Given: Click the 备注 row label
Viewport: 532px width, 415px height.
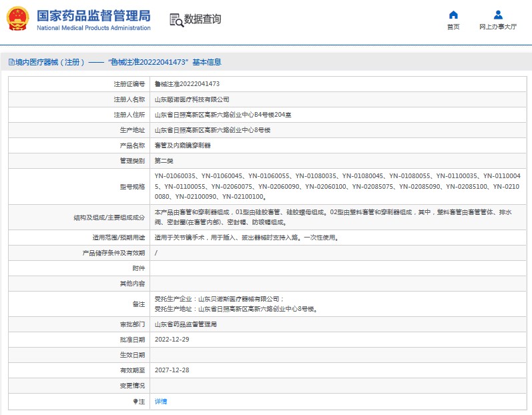Looking at the screenshot, I should [x=139, y=304].
